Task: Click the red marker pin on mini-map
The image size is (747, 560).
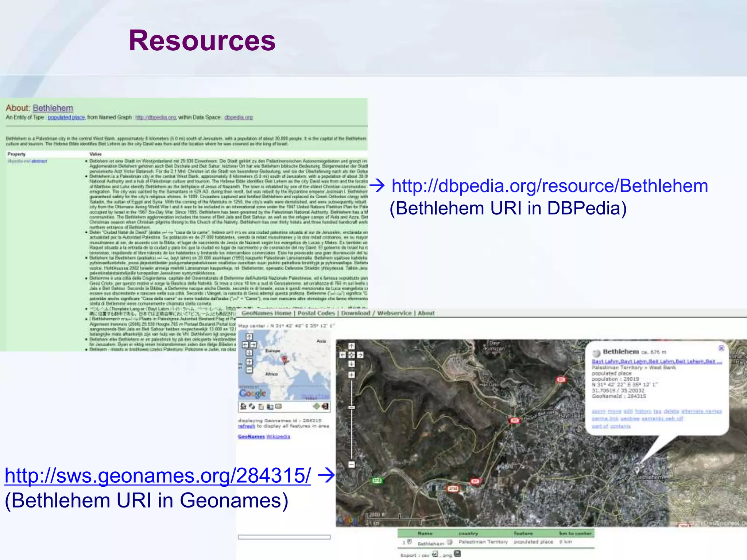Action: (x=285, y=360)
